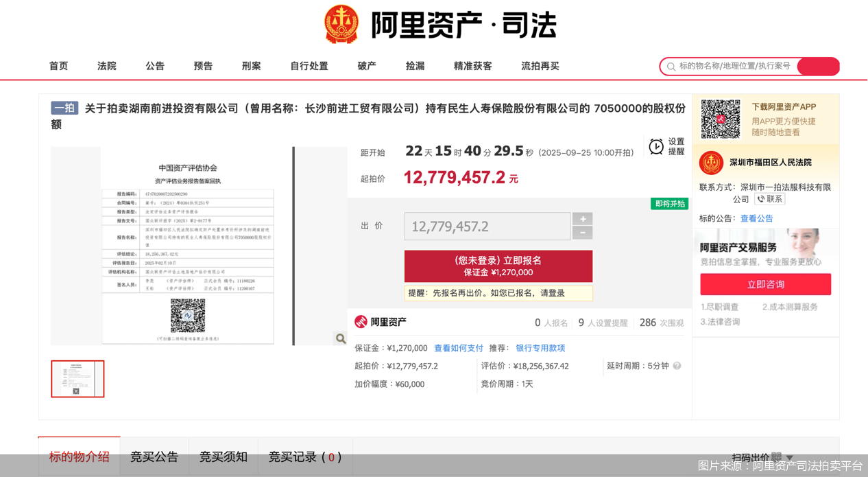This screenshot has height=477, width=868.
Task: Select the report thumbnail below the preview
Action: pyautogui.click(x=77, y=379)
